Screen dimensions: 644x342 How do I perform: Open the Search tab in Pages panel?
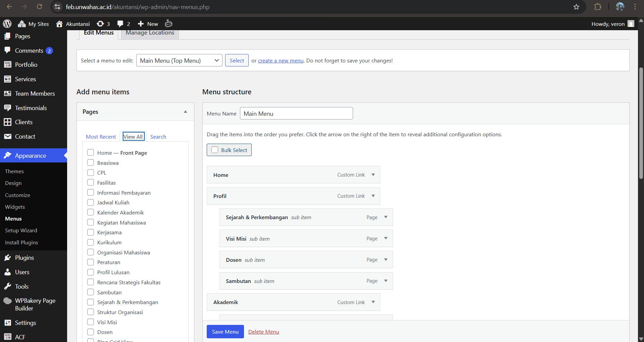tap(158, 137)
